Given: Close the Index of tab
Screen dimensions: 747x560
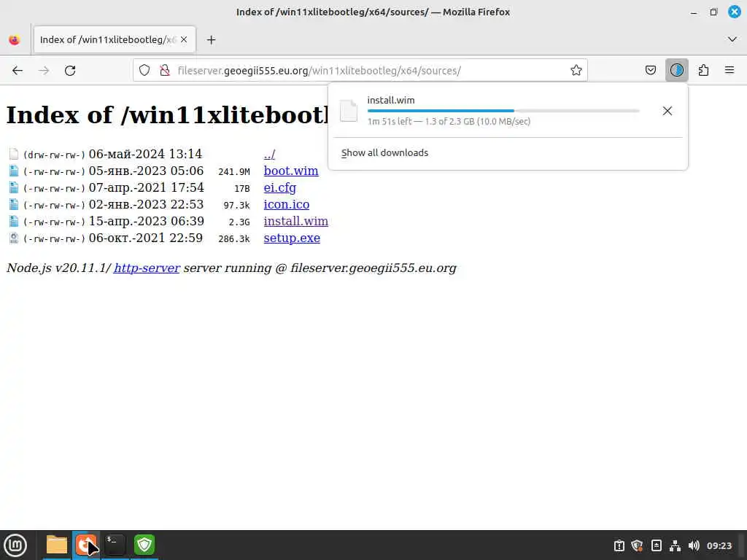Looking at the screenshot, I should click(x=184, y=39).
